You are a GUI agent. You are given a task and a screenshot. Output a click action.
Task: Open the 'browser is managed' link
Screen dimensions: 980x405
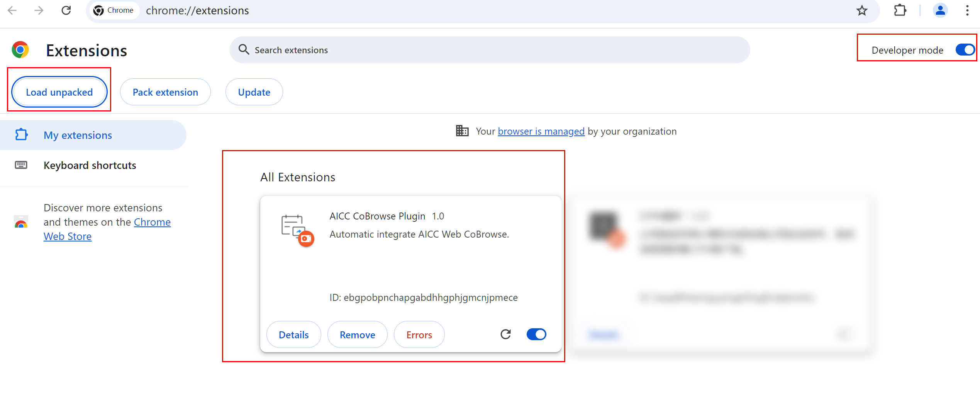(541, 131)
